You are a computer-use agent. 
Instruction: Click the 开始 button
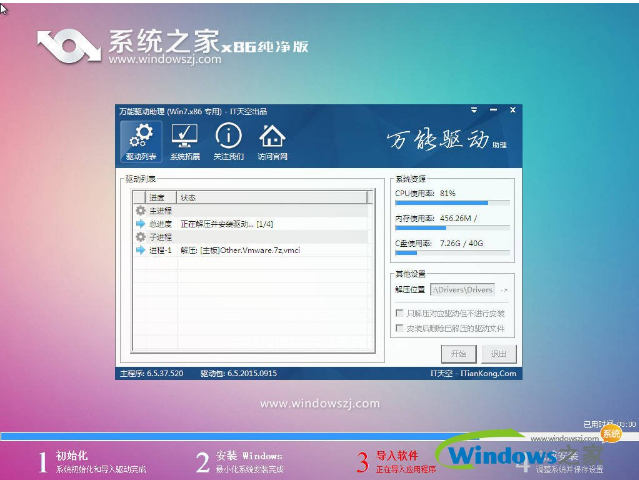tap(458, 354)
